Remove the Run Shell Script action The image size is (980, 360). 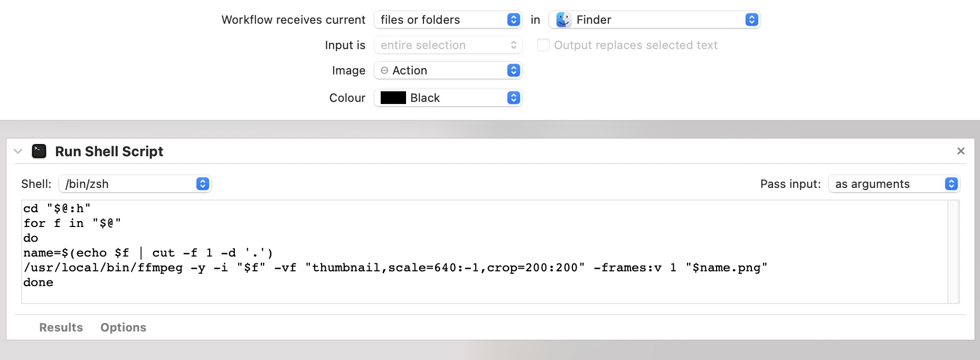click(x=960, y=151)
